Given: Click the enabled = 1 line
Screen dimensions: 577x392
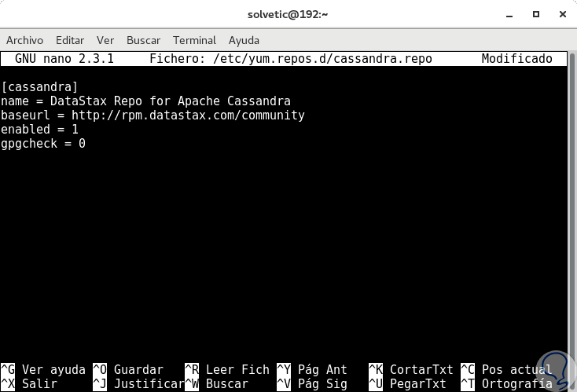Looking at the screenshot, I should pyautogui.click(x=39, y=129).
